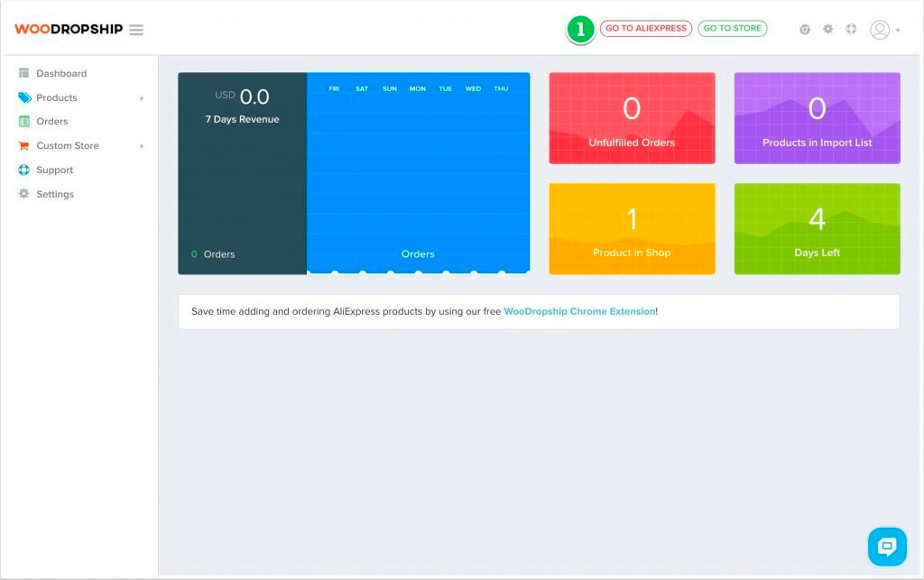The image size is (924, 580).
Task: Open the live chat bubble widget
Action: pyautogui.click(x=886, y=546)
